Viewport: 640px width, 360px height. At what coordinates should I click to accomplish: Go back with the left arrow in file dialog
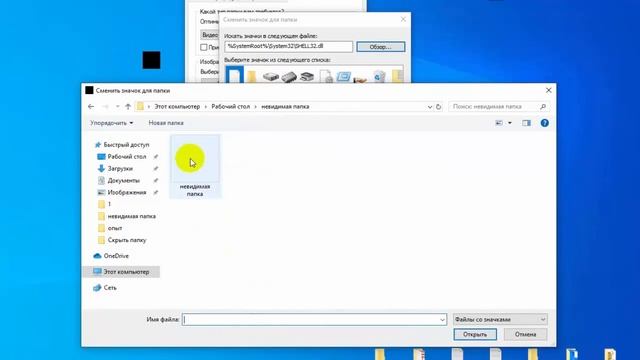(91, 107)
